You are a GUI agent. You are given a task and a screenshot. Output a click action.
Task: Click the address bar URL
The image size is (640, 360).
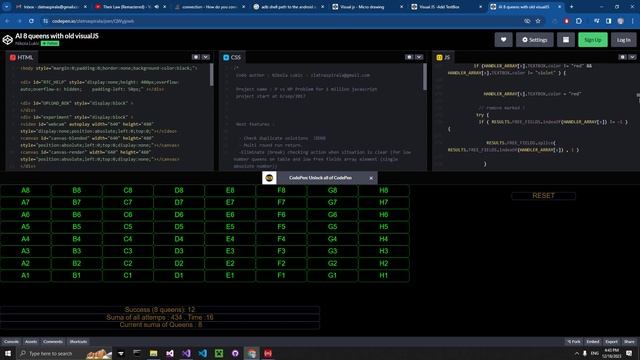click(93, 21)
